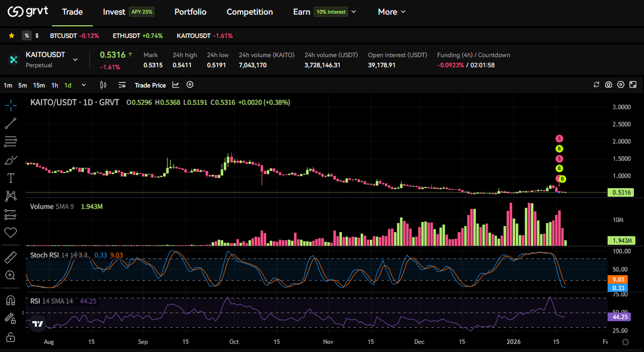Click the 24h high value 0.5411
The width and height of the screenshot is (644, 352).
(x=182, y=65)
